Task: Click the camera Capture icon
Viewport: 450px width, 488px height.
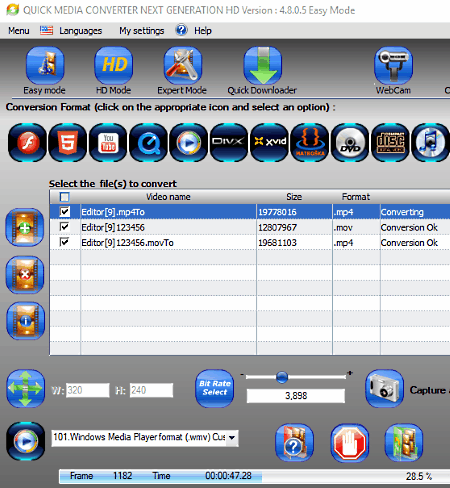Action: click(385, 388)
